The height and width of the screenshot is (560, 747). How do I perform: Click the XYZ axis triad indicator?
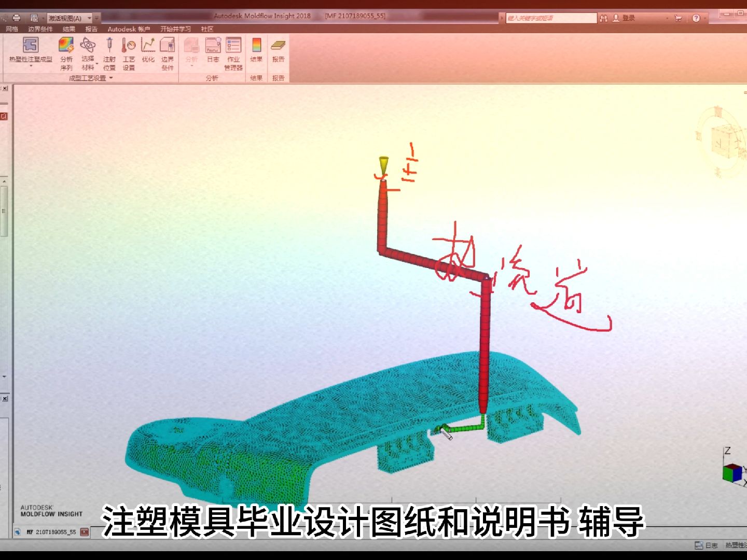pos(735,467)
